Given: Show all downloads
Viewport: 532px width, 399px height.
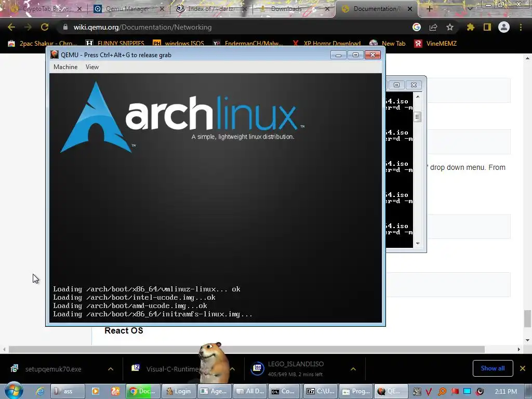Looking at the screenshot, I should click(493, 368).
